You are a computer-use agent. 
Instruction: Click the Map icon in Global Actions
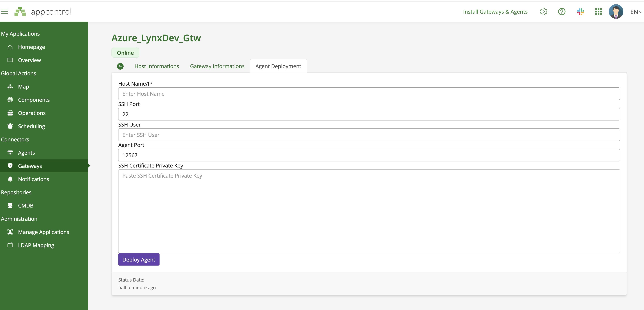[10, 86]
